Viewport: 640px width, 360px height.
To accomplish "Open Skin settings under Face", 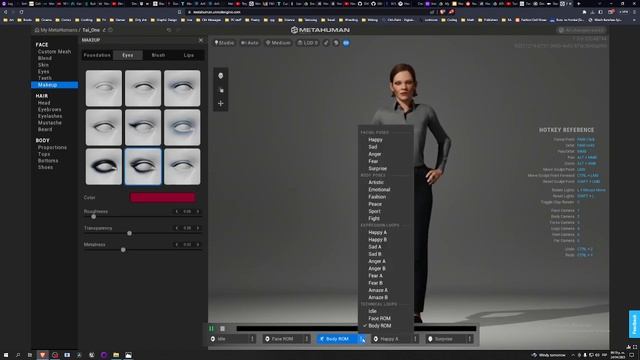I will [x=43, y=65].
